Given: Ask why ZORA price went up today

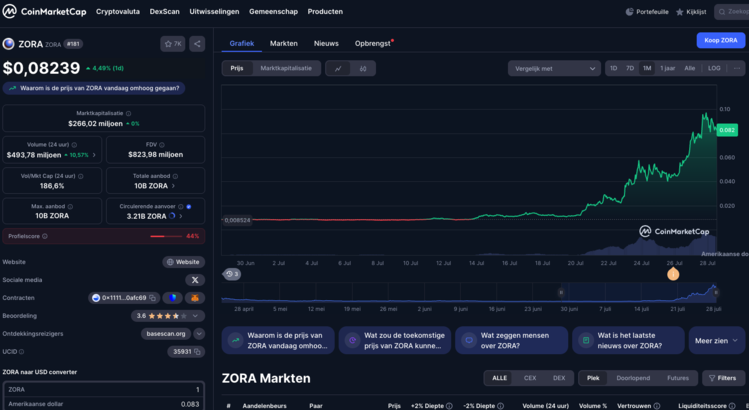Looking at the screenshot, I should click(94, 88).
